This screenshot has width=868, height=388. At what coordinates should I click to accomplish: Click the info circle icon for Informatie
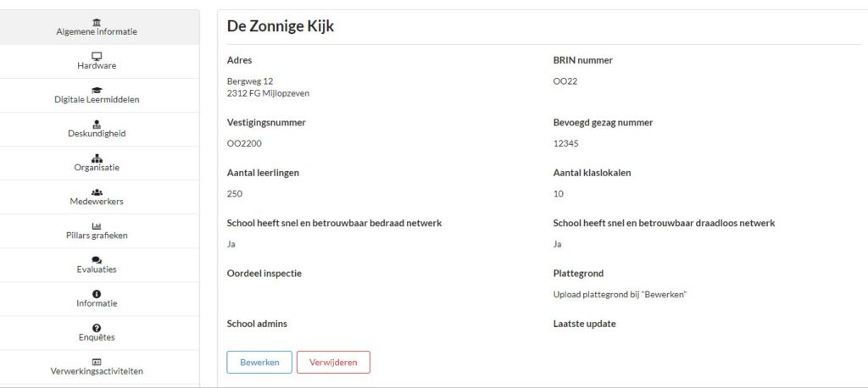click(x=97, y=294)
